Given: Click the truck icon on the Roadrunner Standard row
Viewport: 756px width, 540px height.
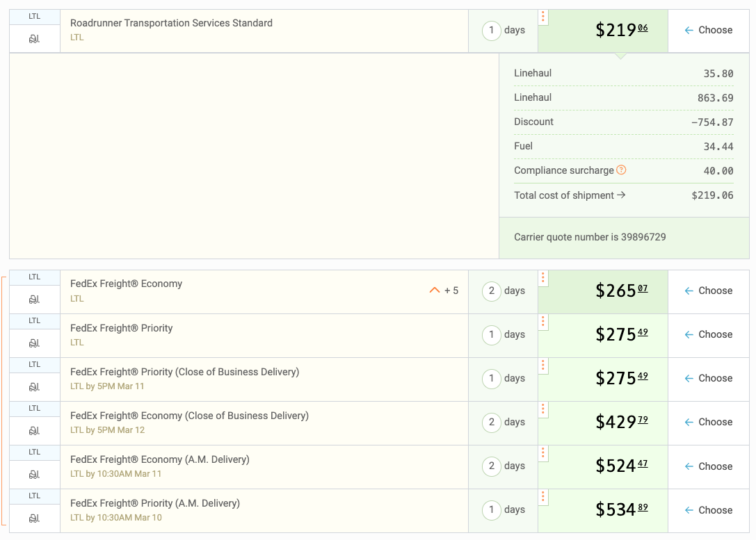Looking at the screenshot, I should tap(34, 39).
